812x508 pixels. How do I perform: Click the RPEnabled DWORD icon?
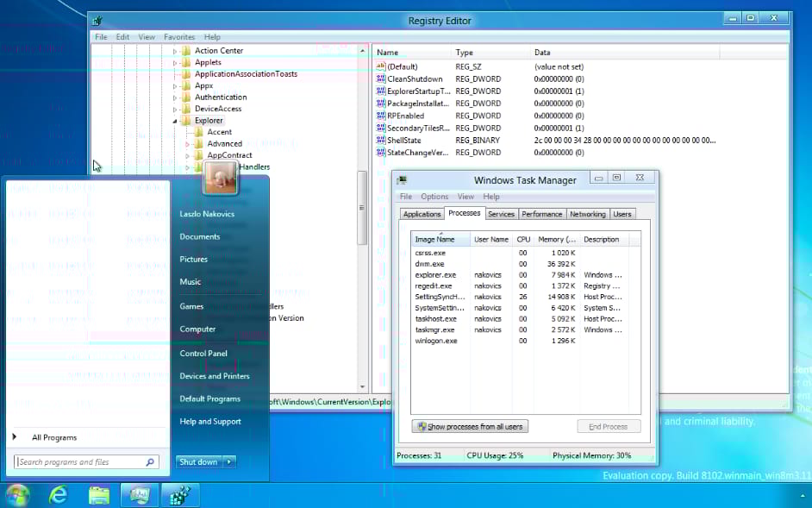pyautogui.click(x=381, y=116)
